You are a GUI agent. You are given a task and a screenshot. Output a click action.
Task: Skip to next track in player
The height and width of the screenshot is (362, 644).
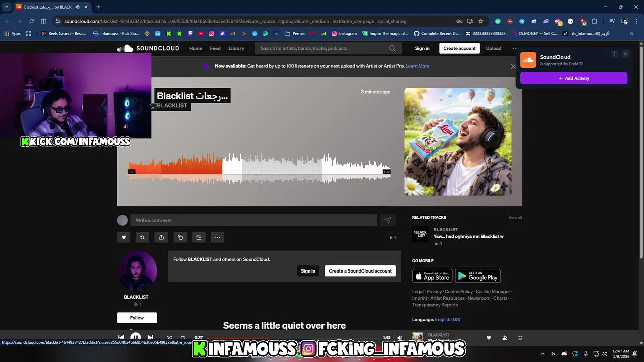coord(150,337)
